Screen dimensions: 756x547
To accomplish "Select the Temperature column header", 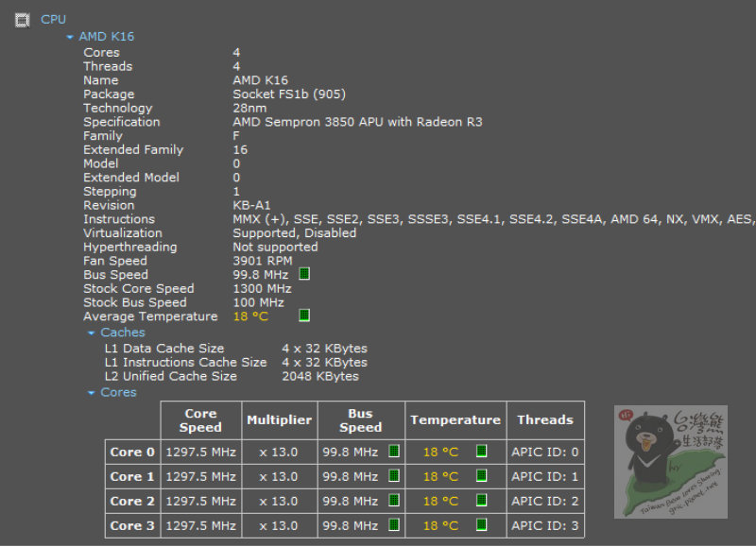I will (x=455, y=420).
